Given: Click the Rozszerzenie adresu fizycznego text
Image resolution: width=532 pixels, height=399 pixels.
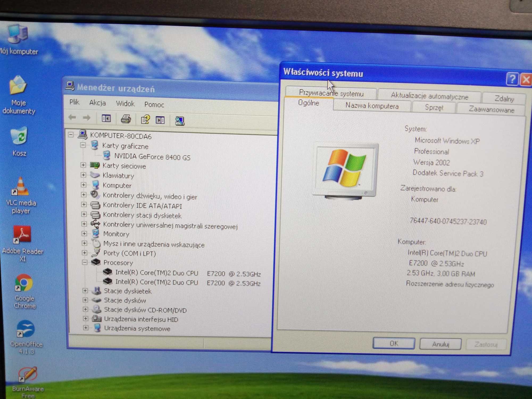Looking at the screenshot, I should coord(450,284).
